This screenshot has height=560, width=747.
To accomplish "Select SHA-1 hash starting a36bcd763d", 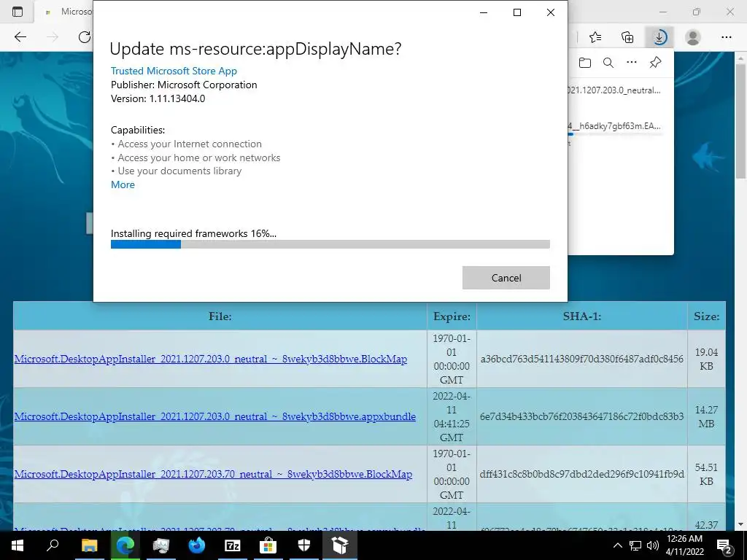I will tap(581, 359).
